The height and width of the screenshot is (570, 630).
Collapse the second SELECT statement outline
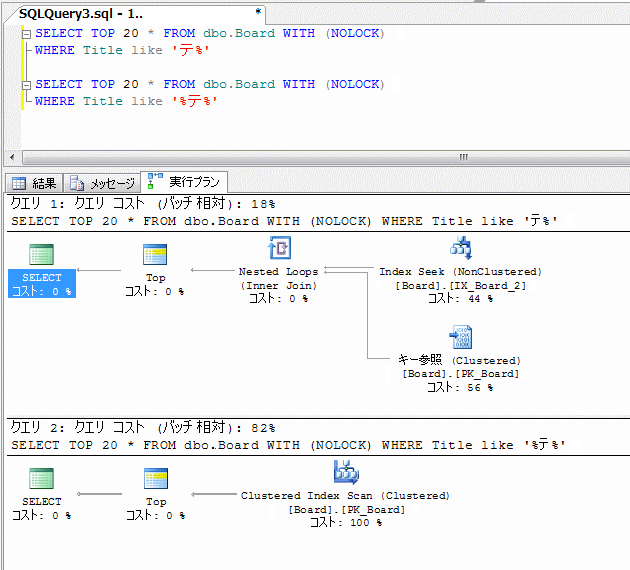pyautogui.click(x=27, y=85)
